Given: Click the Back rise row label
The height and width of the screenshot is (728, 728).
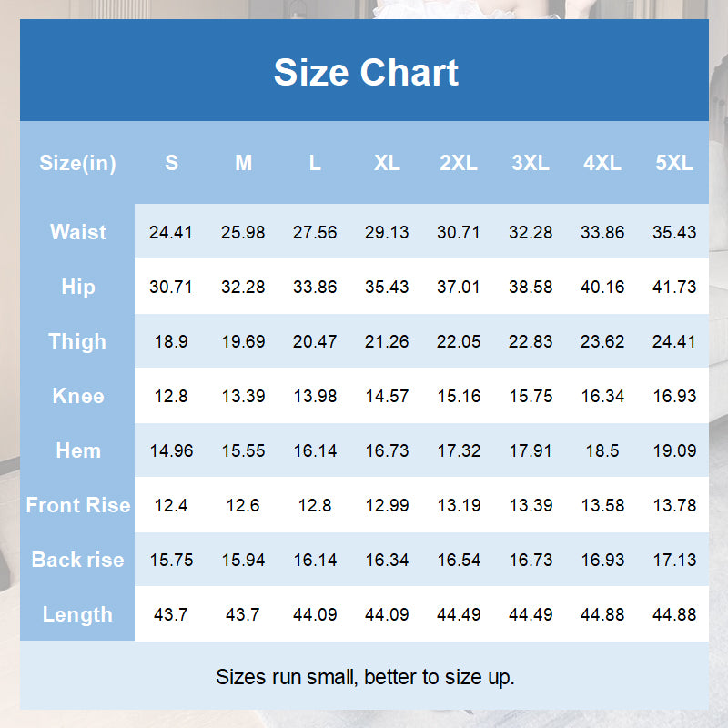Looking at the screenshot, I should [78, 560].
